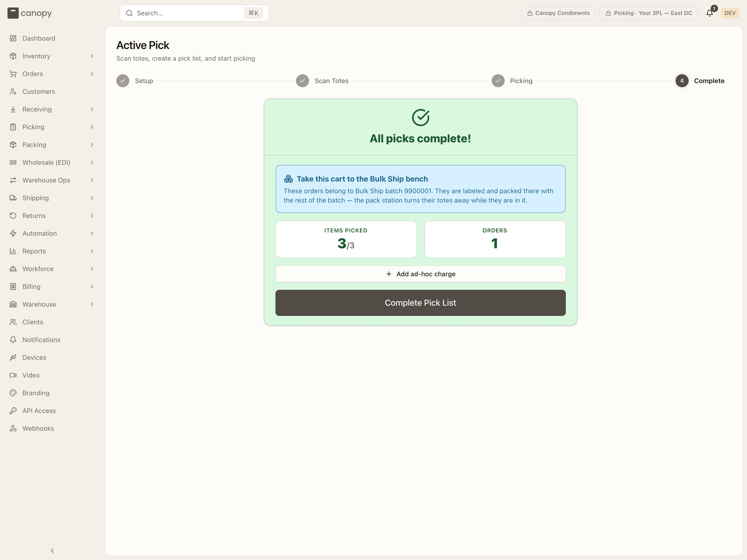Click Complete Pick List button
Image resolution: width=747 pixels, height=560 pixels.
click(x=420, y=303)
